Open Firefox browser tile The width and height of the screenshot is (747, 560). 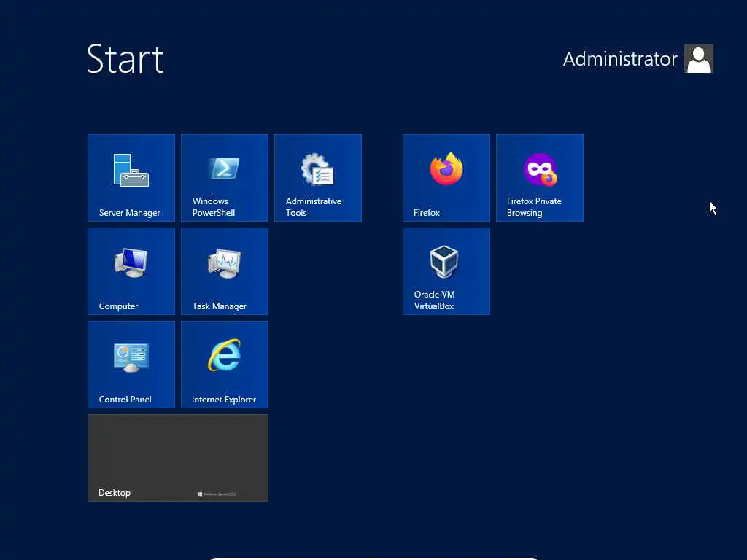[446, 178]
